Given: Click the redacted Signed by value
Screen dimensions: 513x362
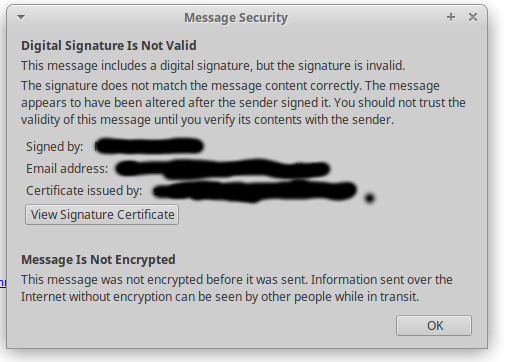Looking at the screenshot, I should tap(149, 146).
